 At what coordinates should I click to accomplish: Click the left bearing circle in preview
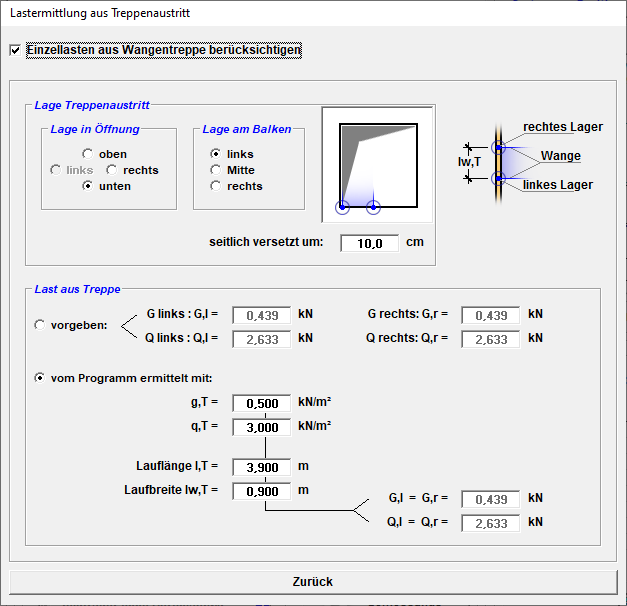342,207
